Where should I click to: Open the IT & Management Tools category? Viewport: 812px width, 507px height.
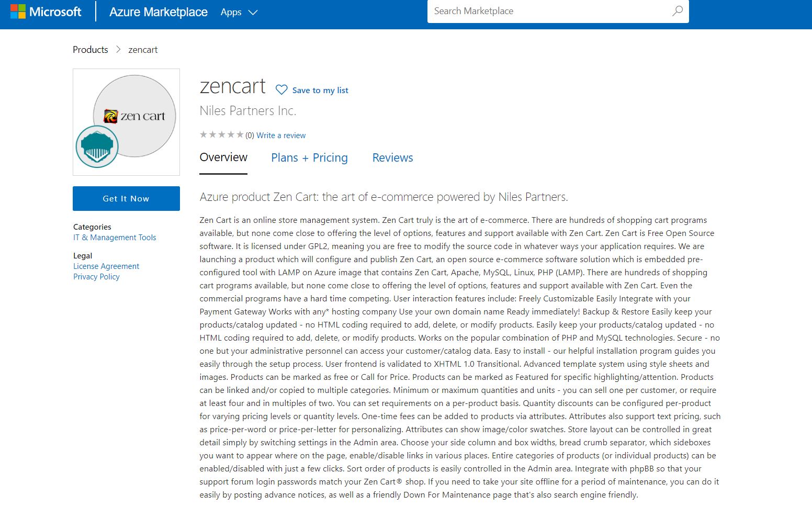pos(115,238)
